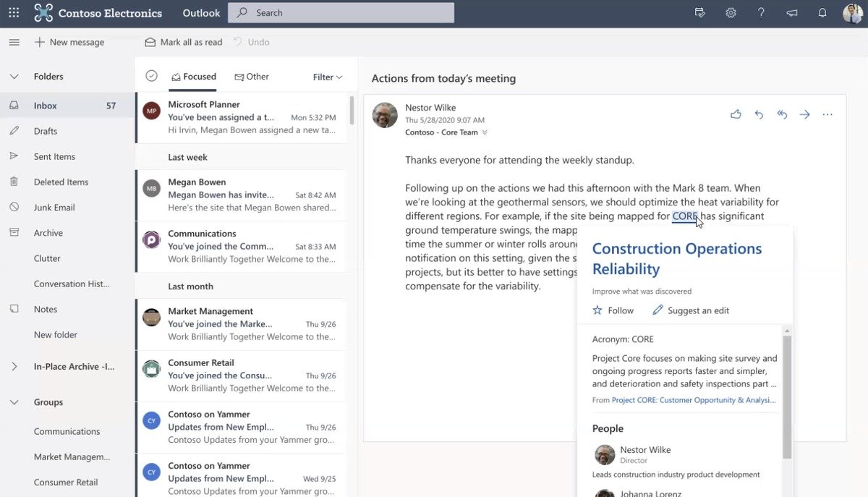Follow the Construction Operations Reliability topic
Screen dimensions: 868x497
coord(613,310)
